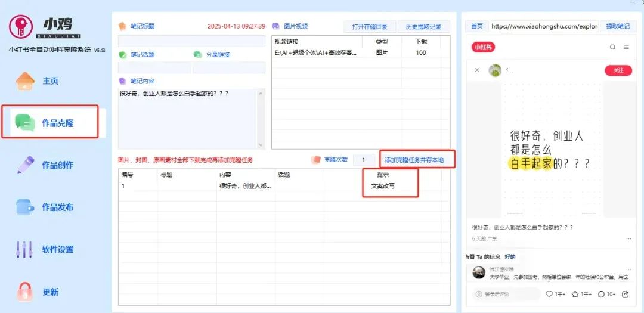Follow the author with the 关注 button
This screenshot has width=644, height=313.
click(618, 70)
